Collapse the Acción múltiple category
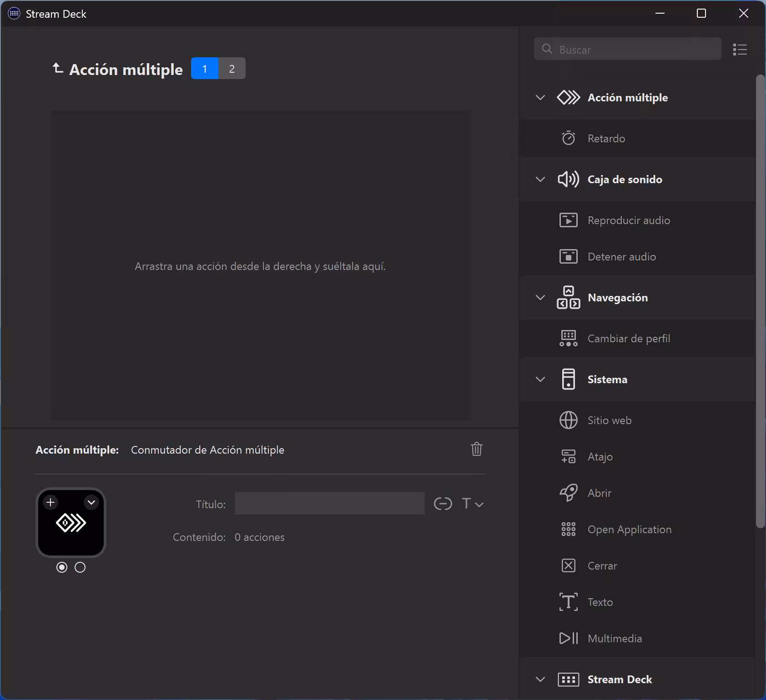This screenshot has width=766, height=700. [540, 97]
